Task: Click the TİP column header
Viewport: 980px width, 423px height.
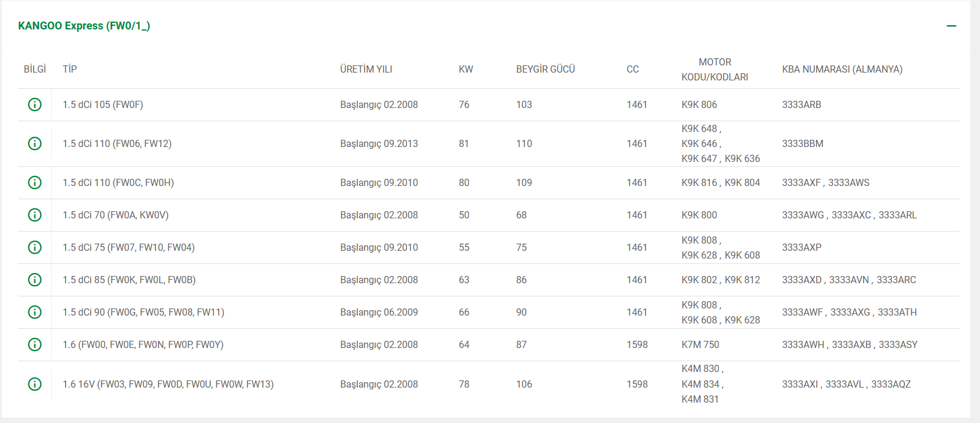Action: 70,69
